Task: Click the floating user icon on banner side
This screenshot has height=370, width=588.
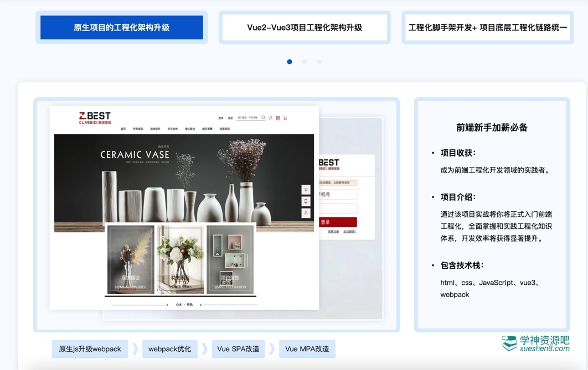Action: click(306, 213)
